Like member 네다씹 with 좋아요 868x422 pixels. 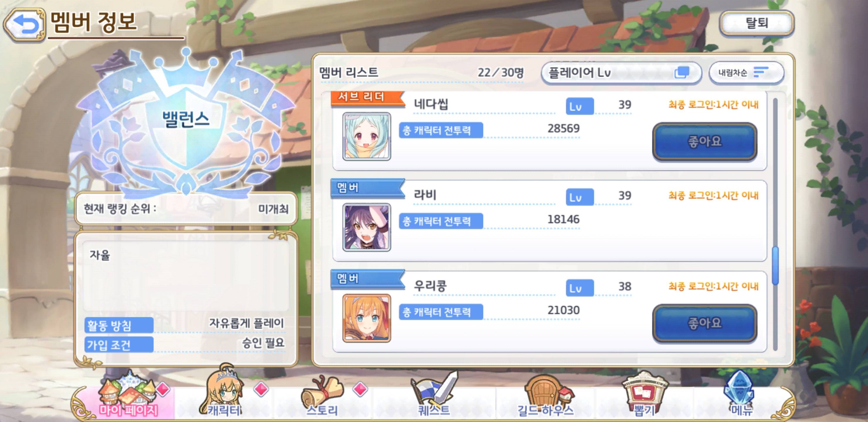click(705, 142)
